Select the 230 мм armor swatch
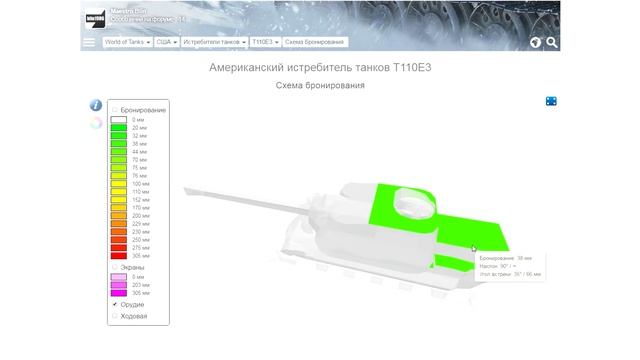The image size is (640, 360). point(118,231)
